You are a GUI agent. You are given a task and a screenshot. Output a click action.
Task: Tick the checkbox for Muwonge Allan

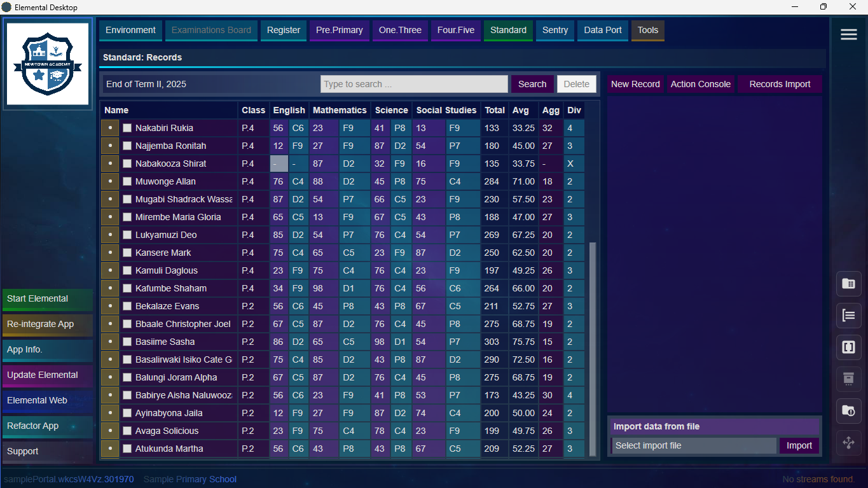(127, 181)
